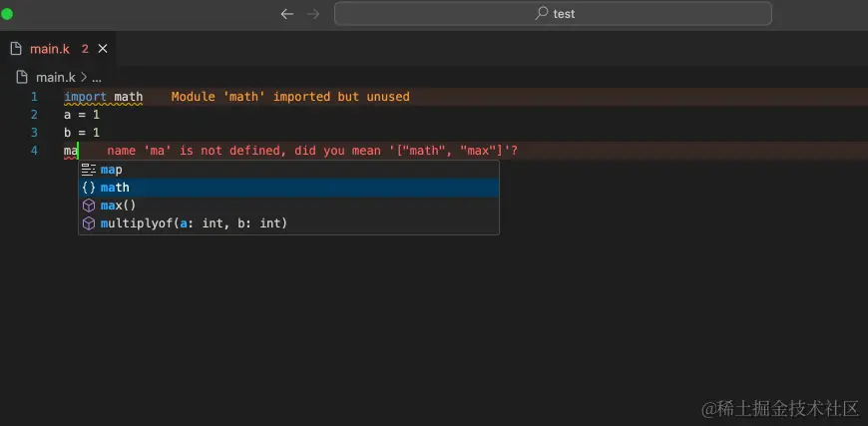Click line number 1 in the gutter
Screen dimensions: 868x426
(34, 97)
